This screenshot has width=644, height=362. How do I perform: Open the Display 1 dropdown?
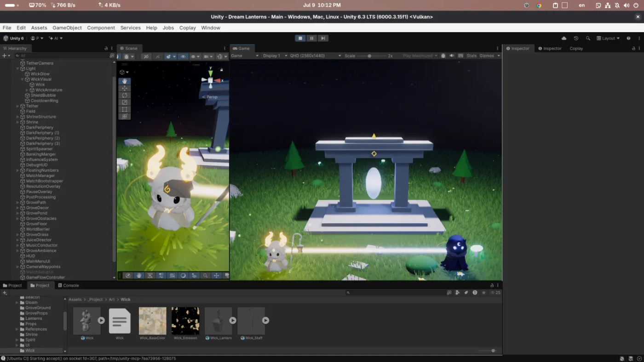[x=275, y=56]
